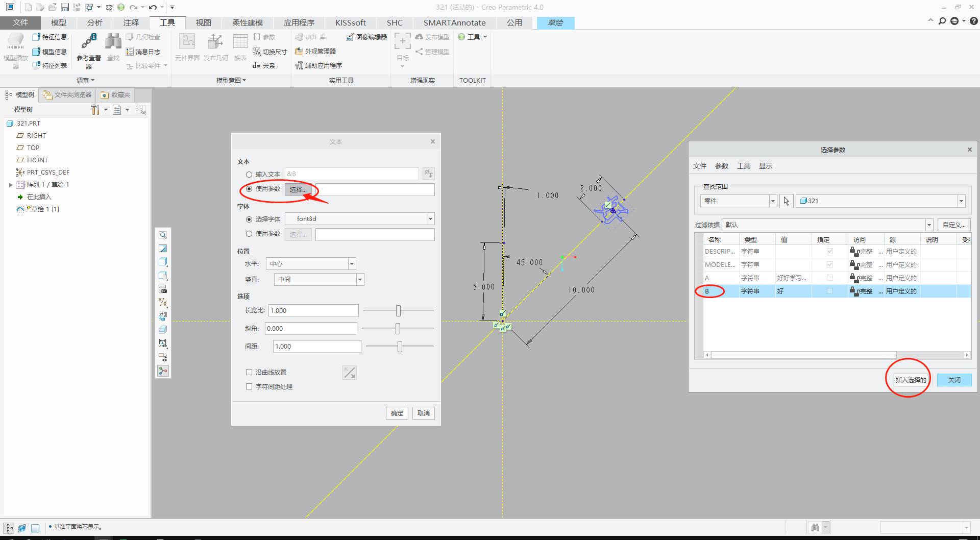The image size is (980, 540).
Task: Open 外观管理器 appearance manager
Action: tap(315, 51)
